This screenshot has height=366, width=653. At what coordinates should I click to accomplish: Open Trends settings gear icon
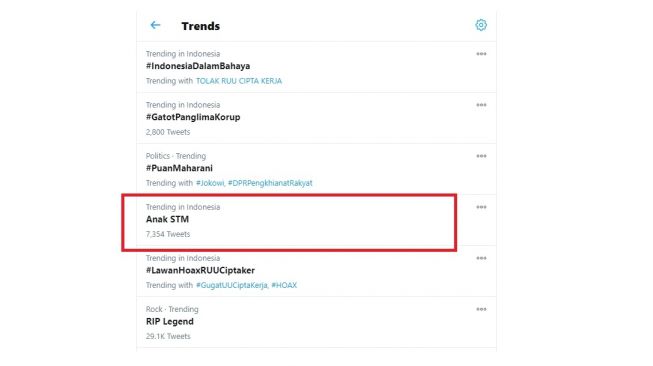coord(481,25)
